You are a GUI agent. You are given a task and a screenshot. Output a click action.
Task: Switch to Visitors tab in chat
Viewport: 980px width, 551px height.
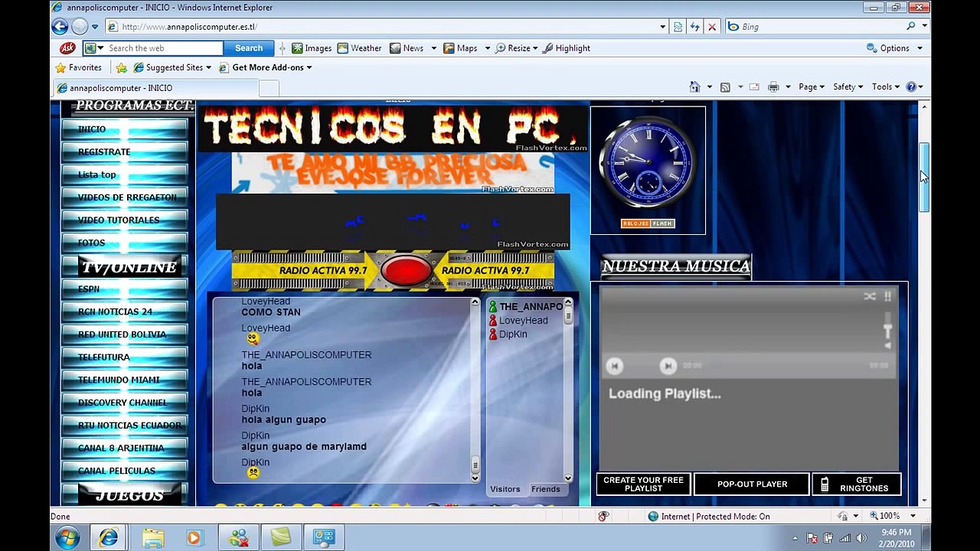pos(505,489)
